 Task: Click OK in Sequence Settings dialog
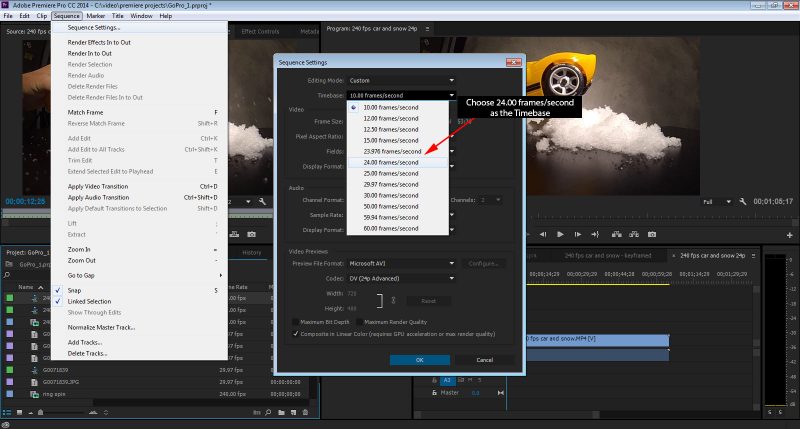(x=419, y=359)
